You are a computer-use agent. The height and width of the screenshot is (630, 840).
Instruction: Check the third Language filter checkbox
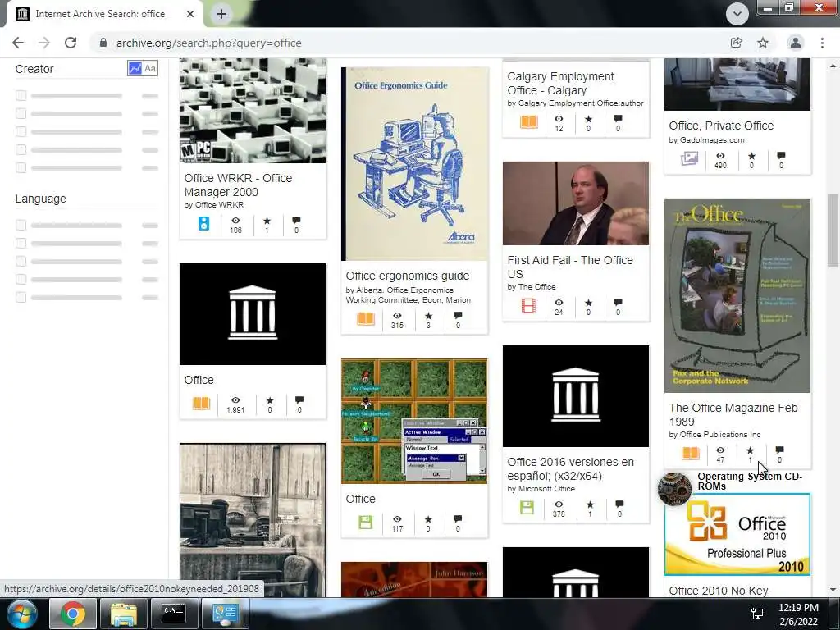(21, 261)
